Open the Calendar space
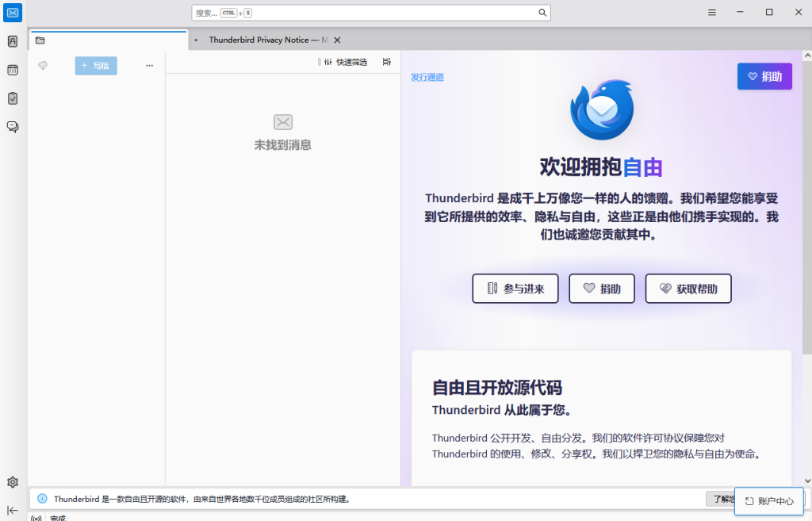Viewport: 812px width, 521px height. pos(13,70)
